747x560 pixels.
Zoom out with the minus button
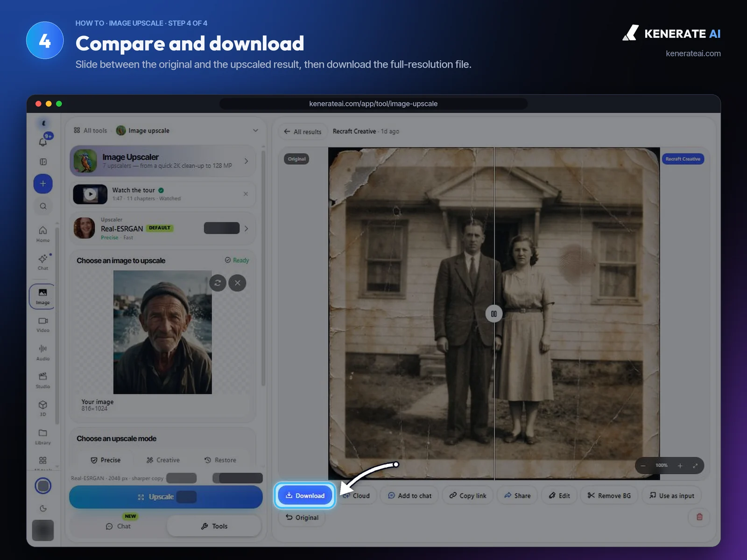pos(643,466)
